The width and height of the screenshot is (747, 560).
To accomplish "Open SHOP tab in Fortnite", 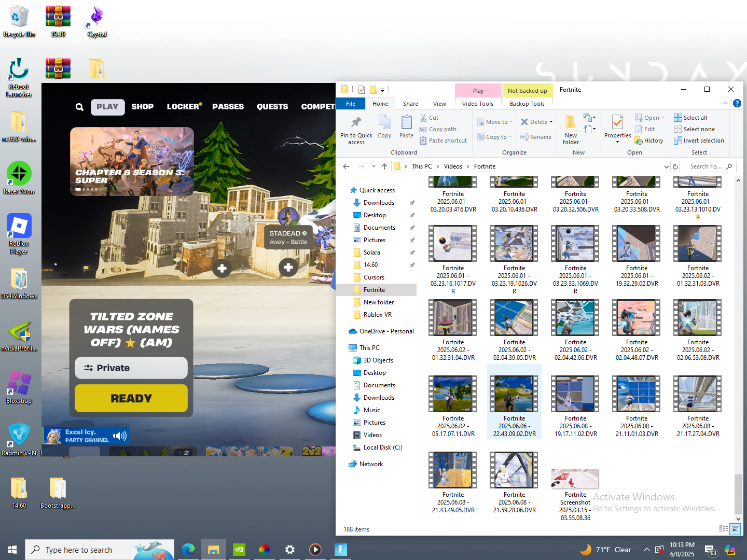I will (142, 107).
